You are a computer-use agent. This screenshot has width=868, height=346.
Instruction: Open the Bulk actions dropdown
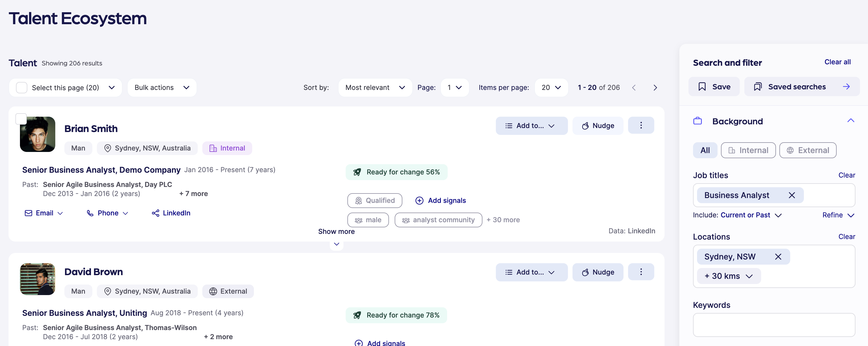pyautogui.click(x=162, y=88)
